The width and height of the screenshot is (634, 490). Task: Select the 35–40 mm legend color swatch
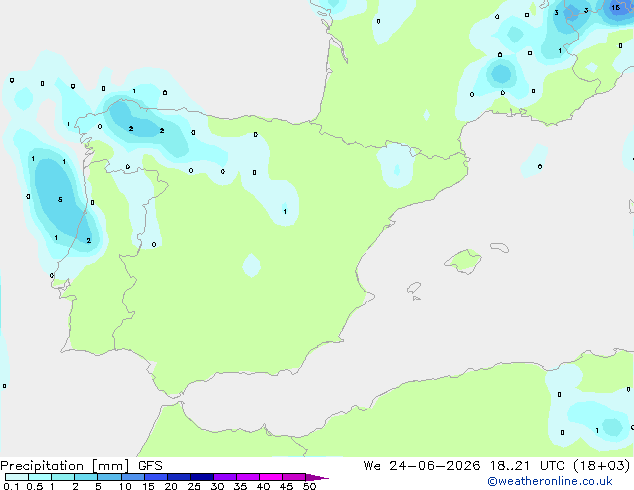(x=248, y=477)
